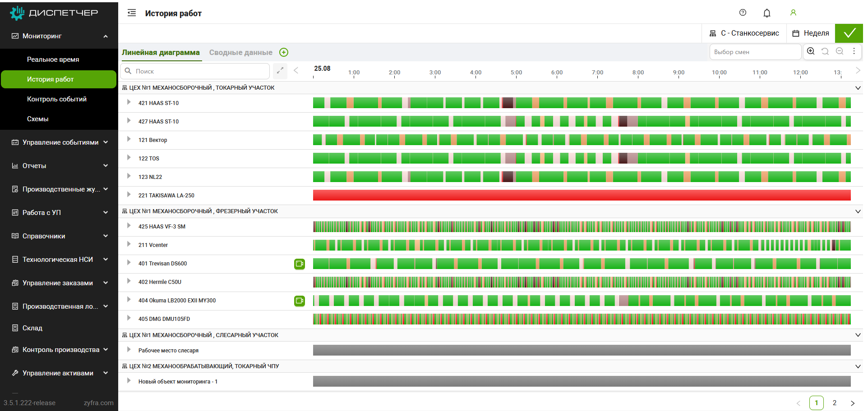
Task: Switch to Сводные данные tab
Action: coord(240,53)
